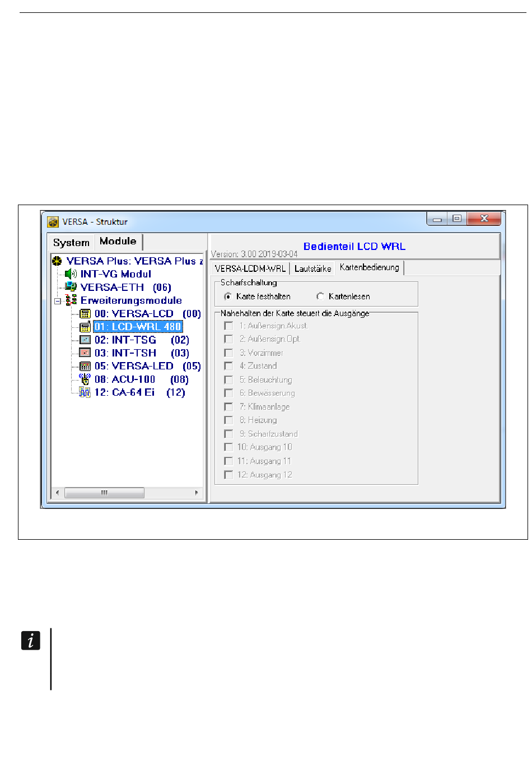Check the 6: Bewässerung checkbox

(x=228, y=393)
